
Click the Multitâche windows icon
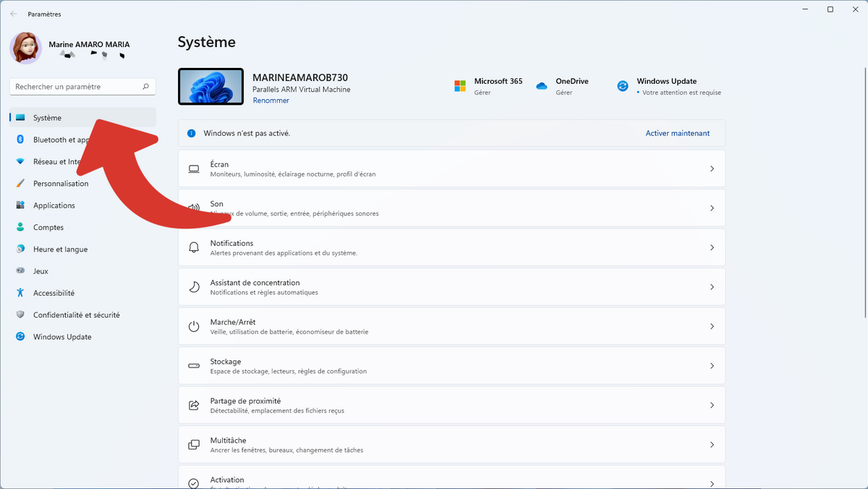pos(194,445)
